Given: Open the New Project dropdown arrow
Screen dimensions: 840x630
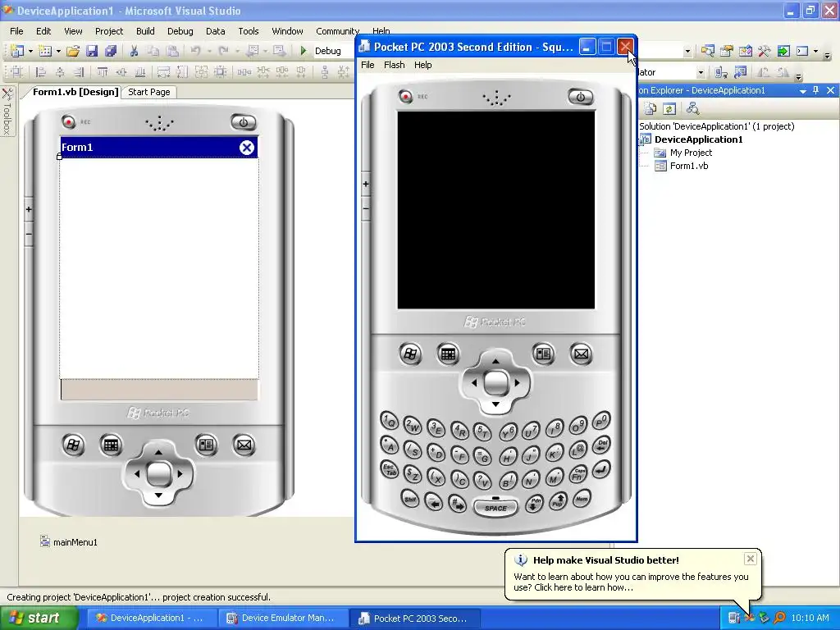Looking at the screenshot, I should [x=30, y=52].
